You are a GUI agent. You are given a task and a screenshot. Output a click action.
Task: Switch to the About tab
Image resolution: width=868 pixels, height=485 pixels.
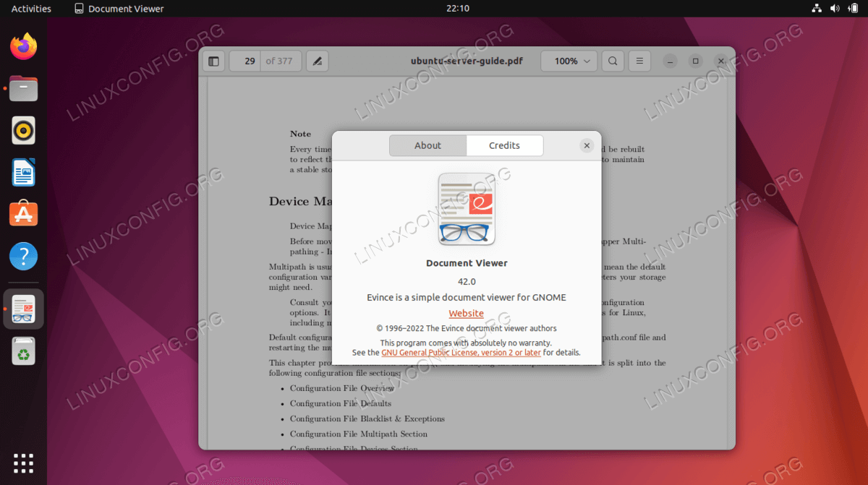point(427,145)
